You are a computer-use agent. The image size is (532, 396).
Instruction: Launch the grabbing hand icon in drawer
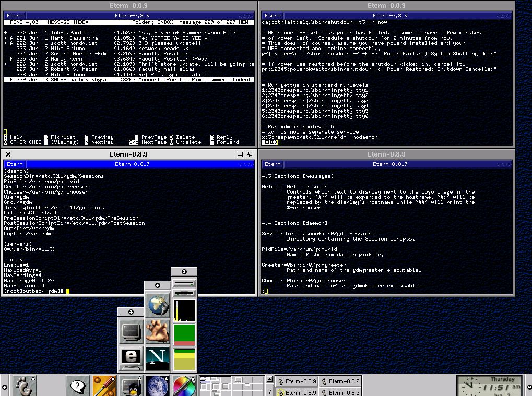pyautogui.click(x=158, y=332)
